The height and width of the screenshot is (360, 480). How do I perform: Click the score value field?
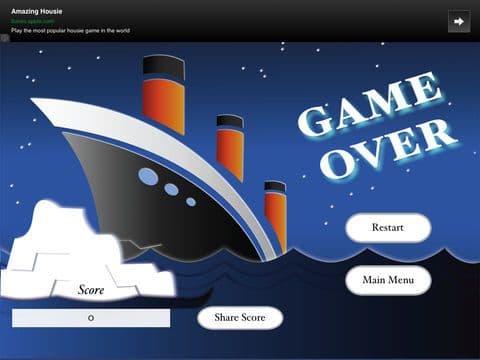(x=91, y=318)
